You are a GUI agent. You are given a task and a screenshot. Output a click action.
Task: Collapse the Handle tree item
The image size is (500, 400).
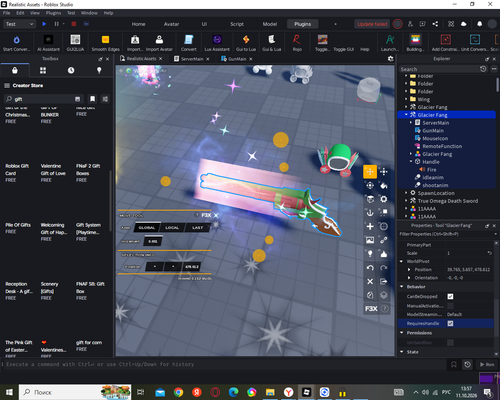coord(411,162)
